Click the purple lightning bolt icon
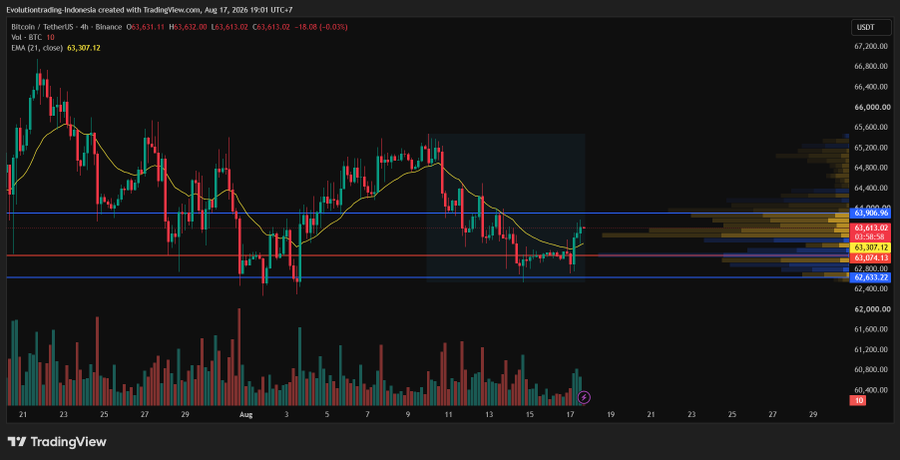900x460 pixels. (584, 397)
